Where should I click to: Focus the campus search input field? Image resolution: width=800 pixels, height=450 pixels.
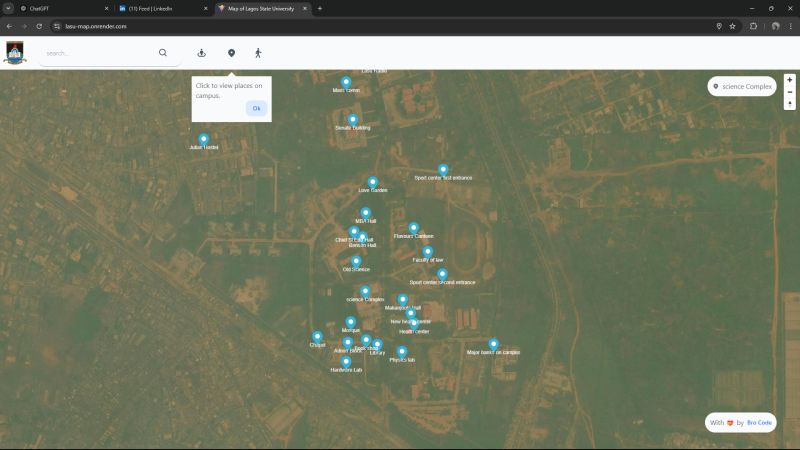coord(98,53)
